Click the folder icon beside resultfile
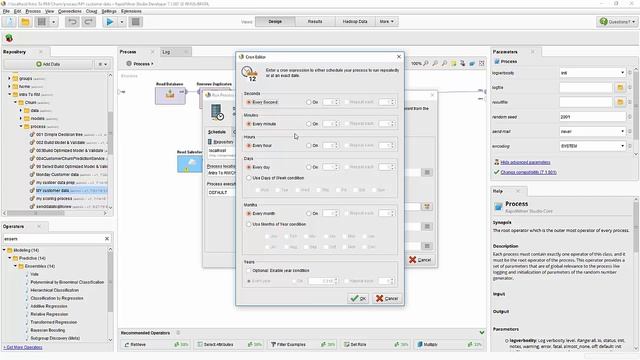The width and height of the screenshot is (640, 360). (x=620, y=102)
